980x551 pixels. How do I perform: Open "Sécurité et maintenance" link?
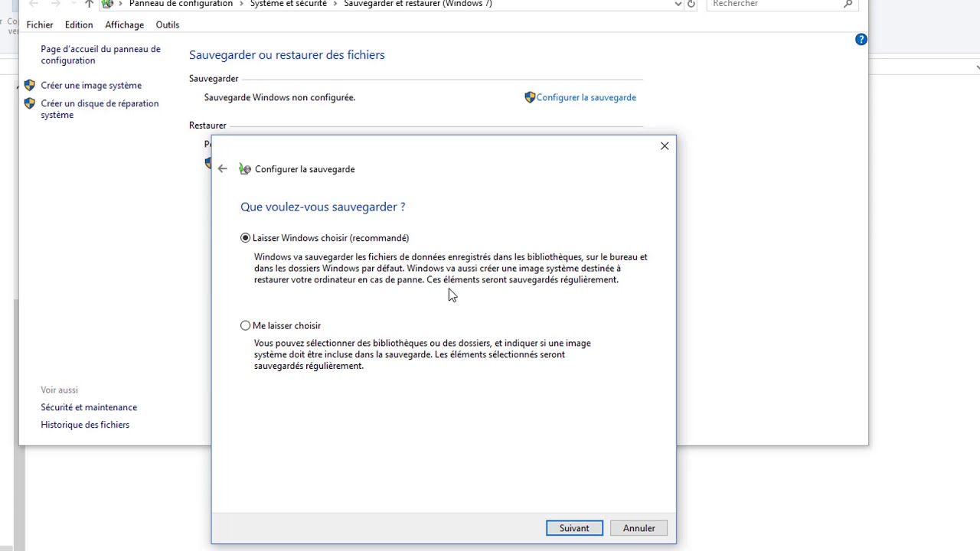tap(89, 407)
